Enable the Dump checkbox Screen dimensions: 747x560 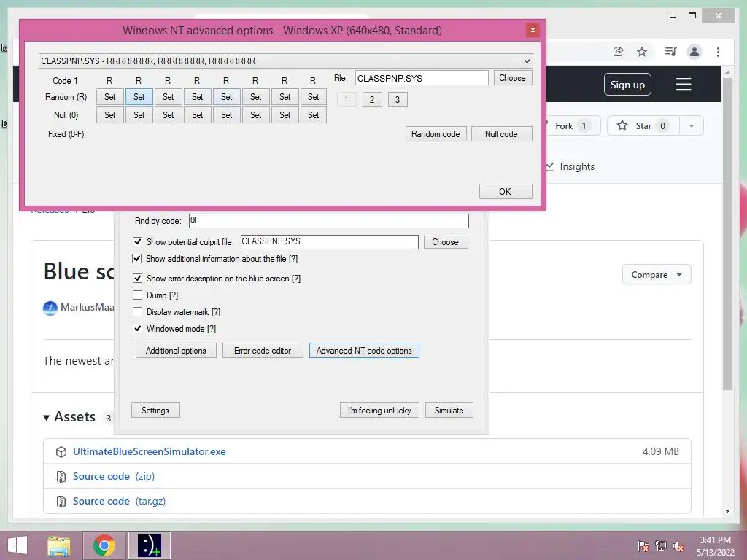[x=137, y=295]
